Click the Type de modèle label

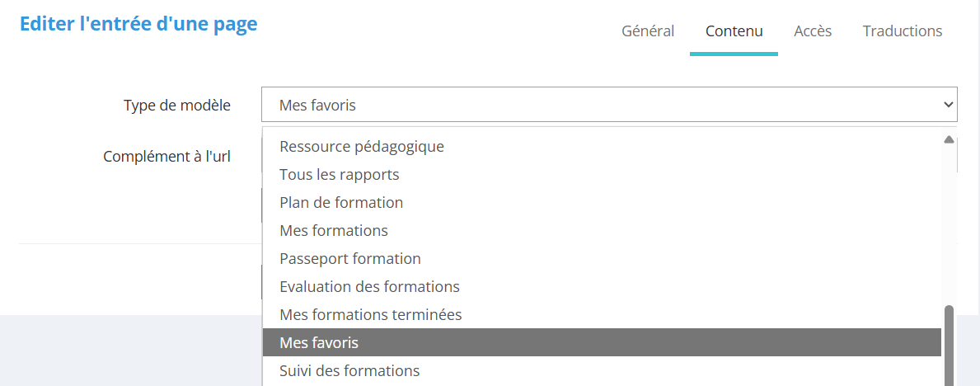pos(177,106)
